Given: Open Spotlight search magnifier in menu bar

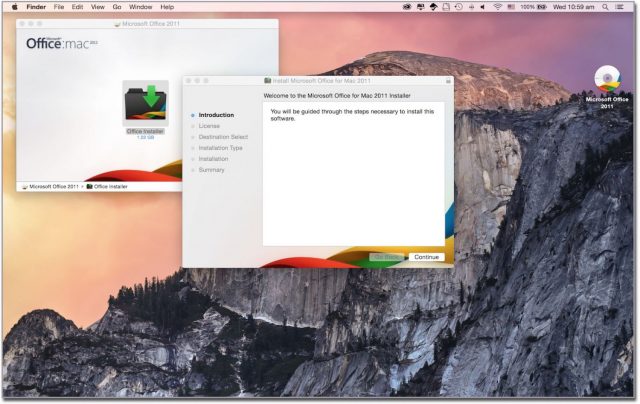Looking at the screenshot, I should click(x=605, y=7).
